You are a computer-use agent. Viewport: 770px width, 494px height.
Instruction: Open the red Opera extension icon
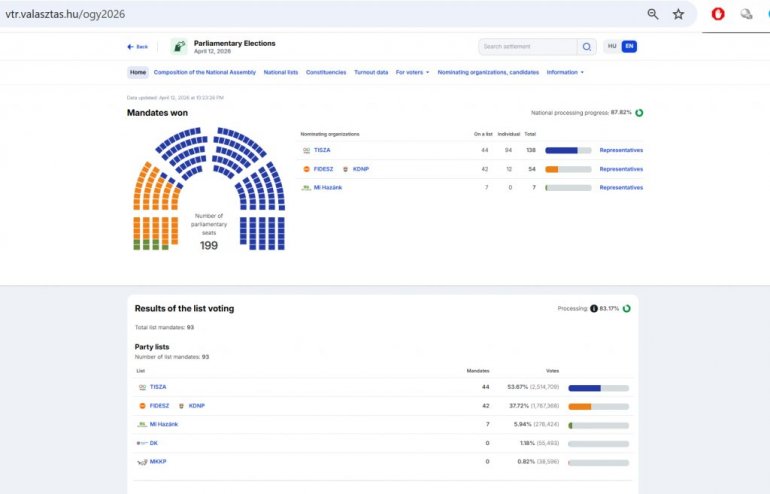click(718, 14)
